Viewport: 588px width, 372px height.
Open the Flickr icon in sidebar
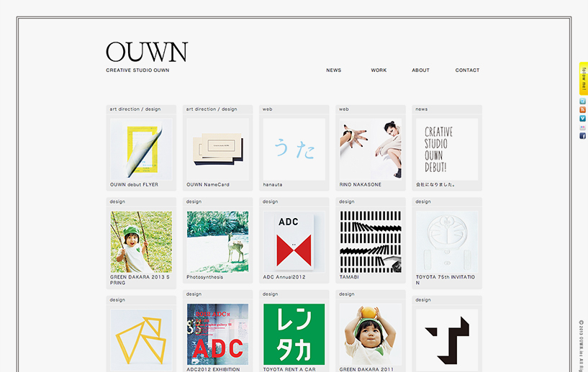[582, 127]
